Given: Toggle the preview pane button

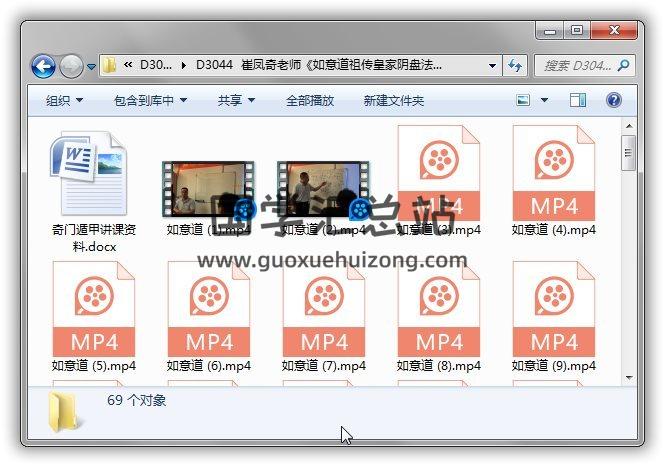Looking at the screenshot, I should (578, 101).
